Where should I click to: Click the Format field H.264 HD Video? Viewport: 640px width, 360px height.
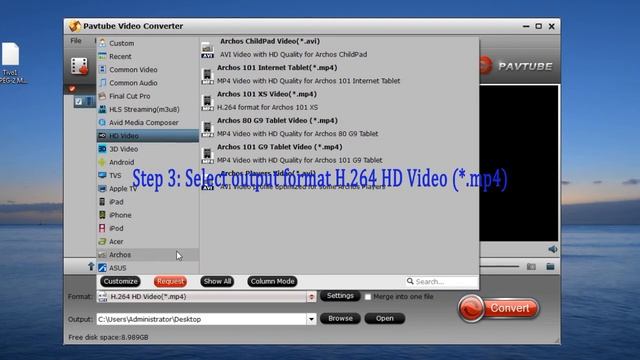(x=202, y=297)
